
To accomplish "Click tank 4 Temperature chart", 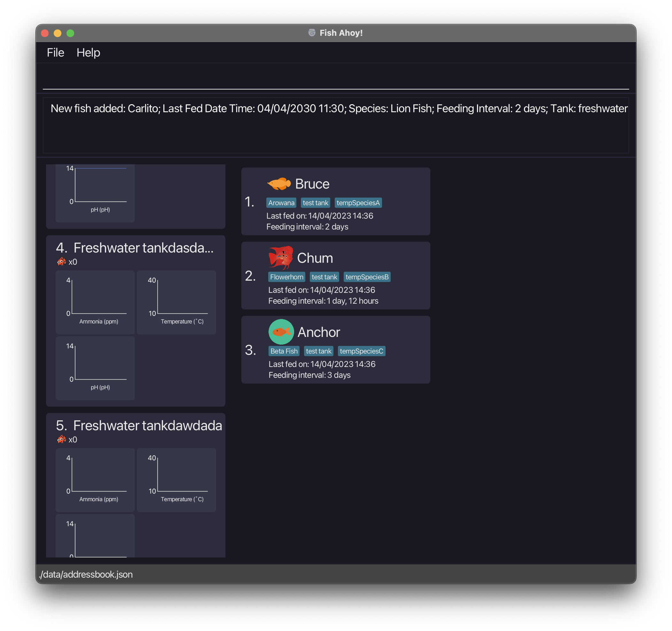I will (x=176, y=302).
